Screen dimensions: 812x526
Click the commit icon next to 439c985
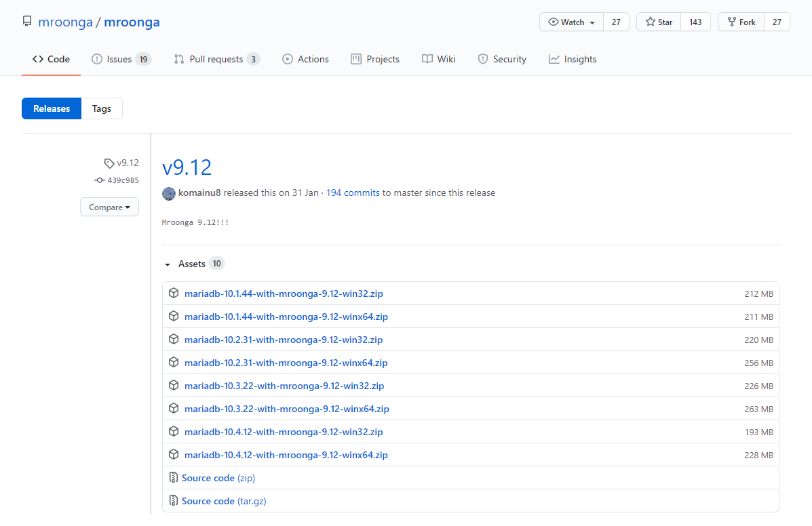point(100,180)
